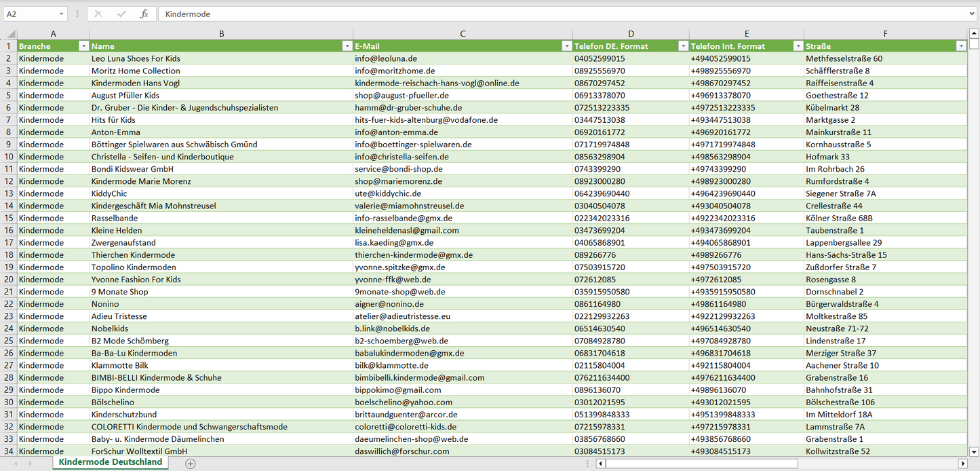Open the Straße column filter dropdown
The image size is (980, 471).
(x=960, y=46)
